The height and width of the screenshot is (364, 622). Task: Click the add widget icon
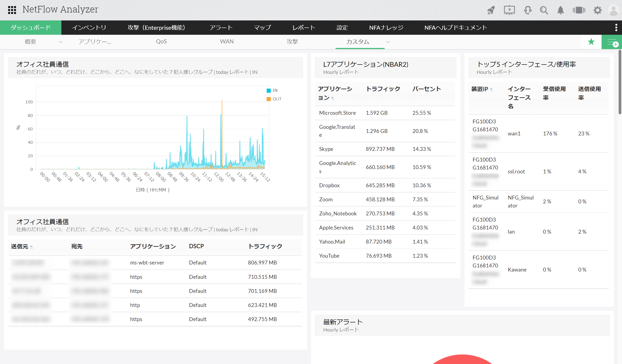point(612,42)
